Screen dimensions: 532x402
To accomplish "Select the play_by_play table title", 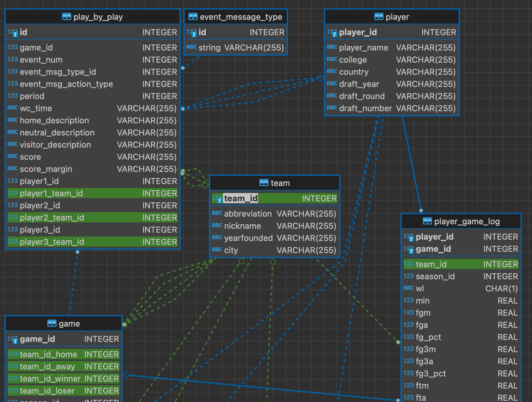I will (98, 17).
